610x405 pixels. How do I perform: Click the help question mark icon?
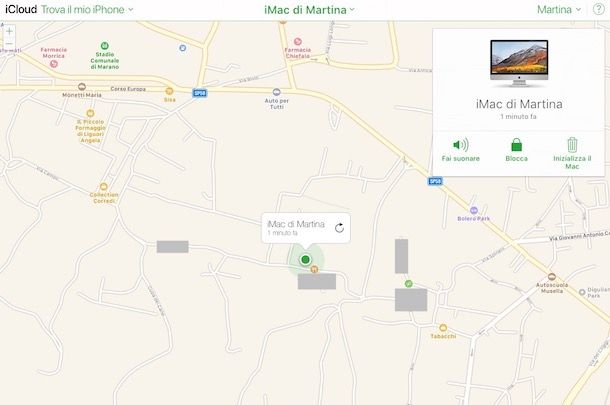(x=598, y=9)
